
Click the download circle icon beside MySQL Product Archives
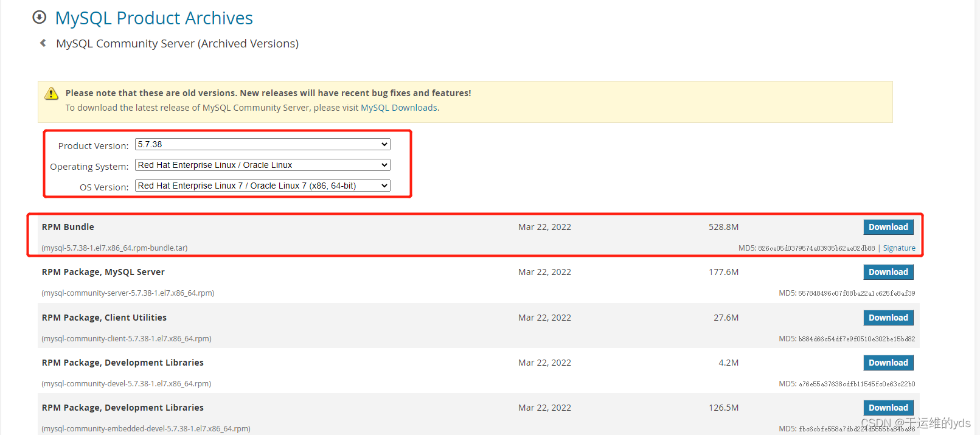coord(40,17)
